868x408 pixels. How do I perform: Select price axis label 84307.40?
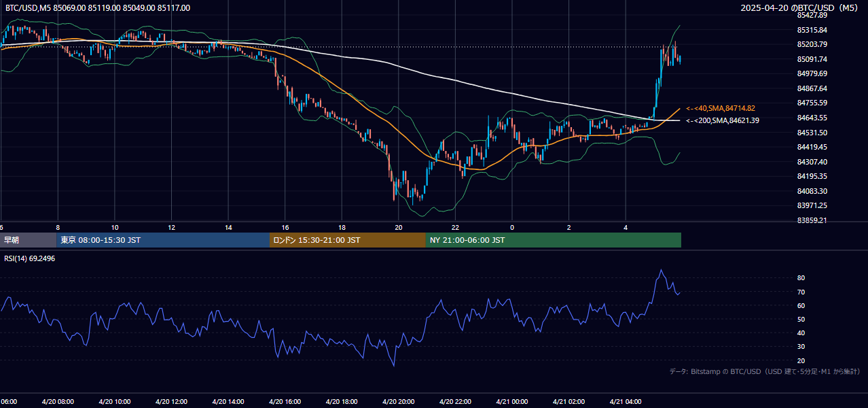click(x=812, y=162)
